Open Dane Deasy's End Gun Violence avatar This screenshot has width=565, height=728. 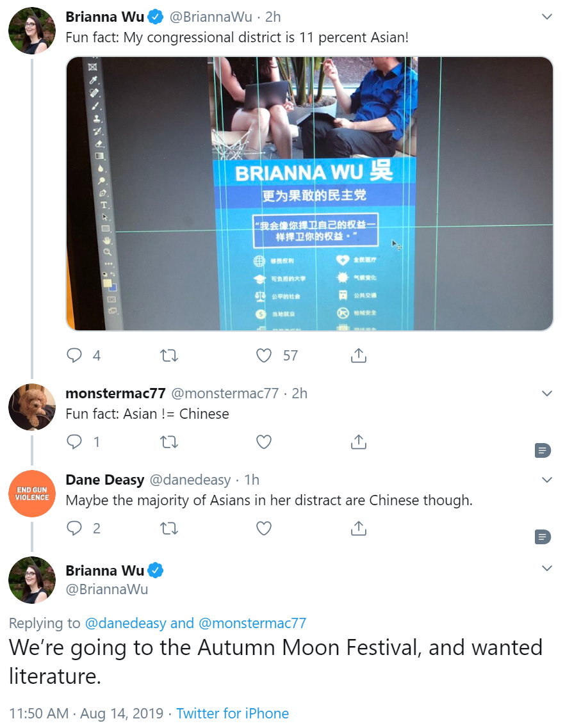pyautogui.click(x=32, y=494)
